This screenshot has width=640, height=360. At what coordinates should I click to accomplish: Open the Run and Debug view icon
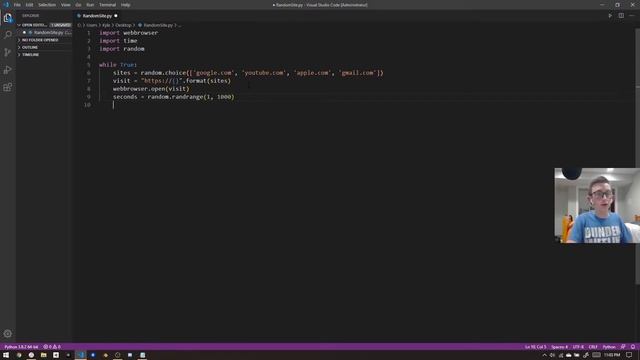8,70
